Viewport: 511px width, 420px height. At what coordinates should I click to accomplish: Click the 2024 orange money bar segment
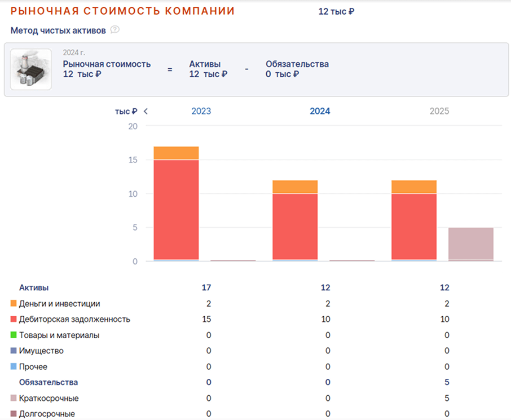pos(295,187)
